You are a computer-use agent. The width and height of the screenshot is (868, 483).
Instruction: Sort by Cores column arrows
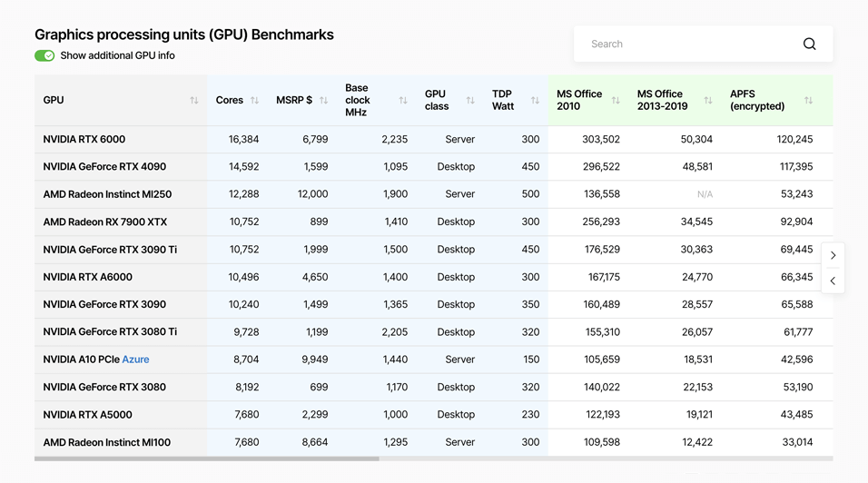pos(254,100)
